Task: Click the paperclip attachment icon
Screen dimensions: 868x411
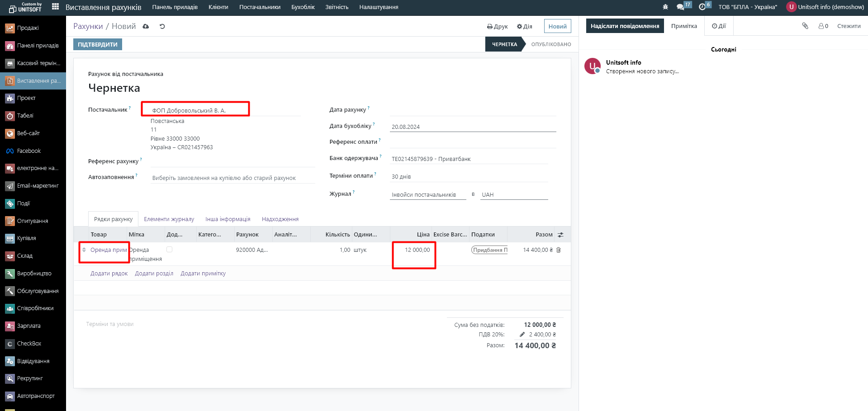Action: click(x=805, y=26)
